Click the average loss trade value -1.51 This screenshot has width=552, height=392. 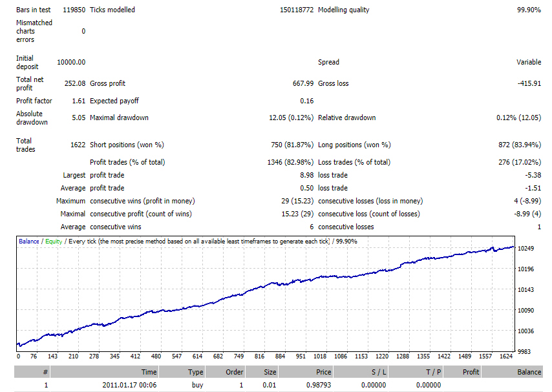pos(533,189)
